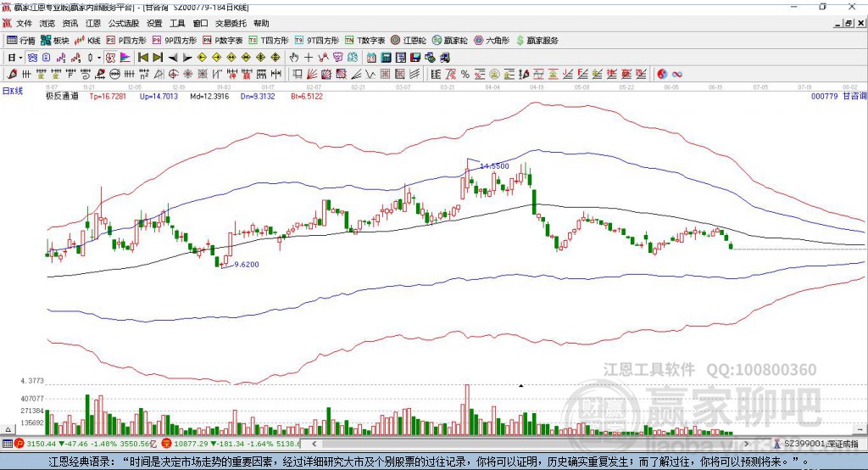Click the 9.6200 low price marker

point(247,265)
